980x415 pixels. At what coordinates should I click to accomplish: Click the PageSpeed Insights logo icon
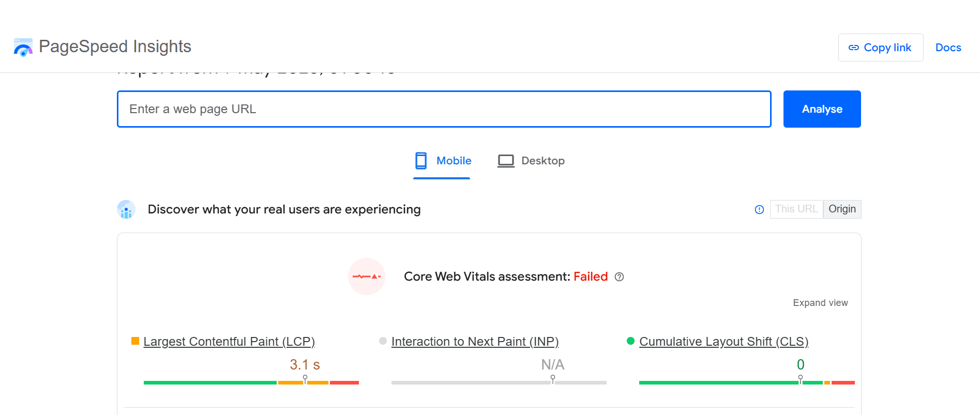coord(23,47)
